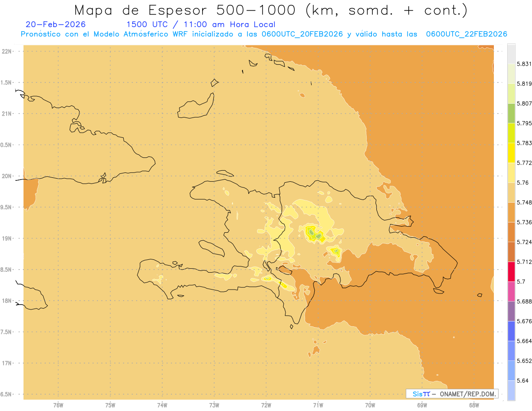Viewport: 532px width, 411px height.
Task: Click the 71W longitude label
Action: (318, 405)
